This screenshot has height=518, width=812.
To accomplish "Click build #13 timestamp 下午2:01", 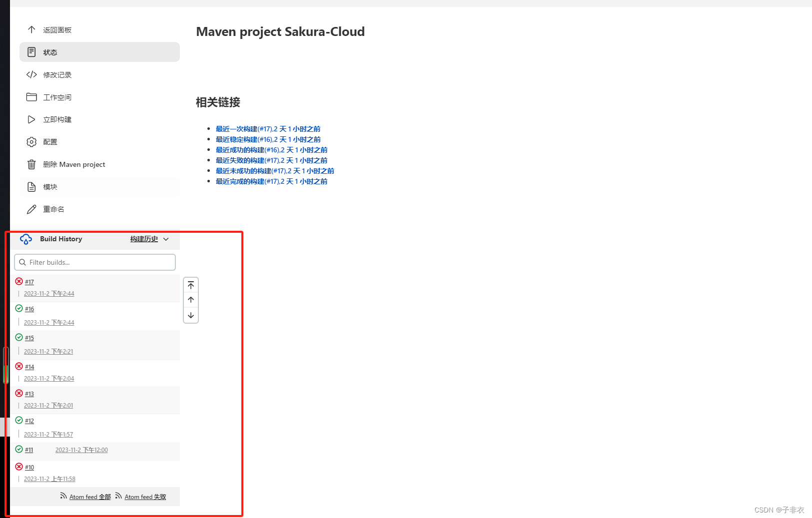I will [48, 406].
